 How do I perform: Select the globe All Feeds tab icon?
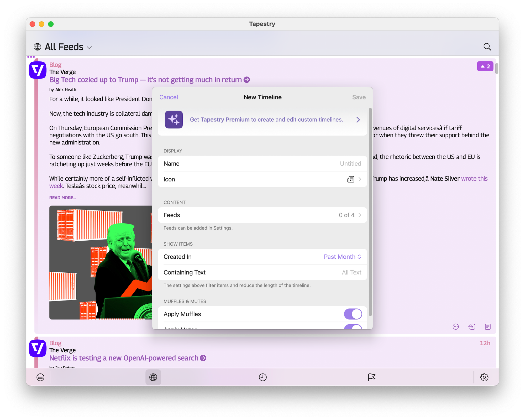tap(153, 377)
